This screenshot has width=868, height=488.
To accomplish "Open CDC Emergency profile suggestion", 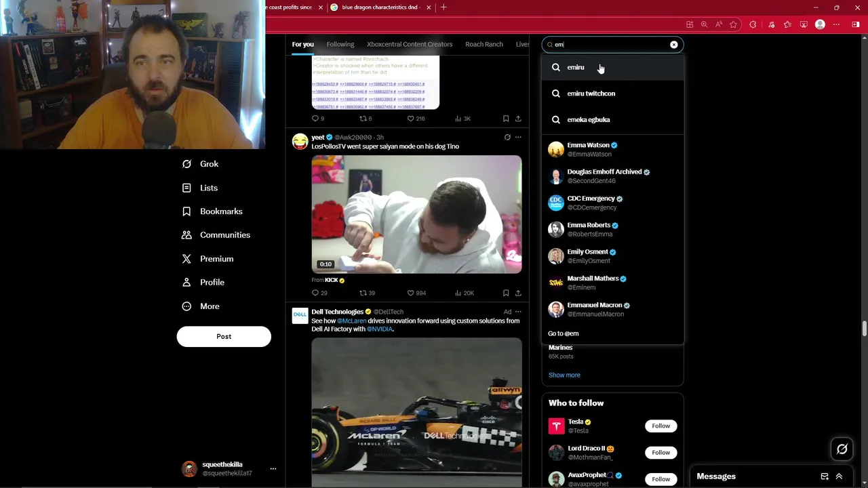I will pyautogui.click(x=612, y=203).
